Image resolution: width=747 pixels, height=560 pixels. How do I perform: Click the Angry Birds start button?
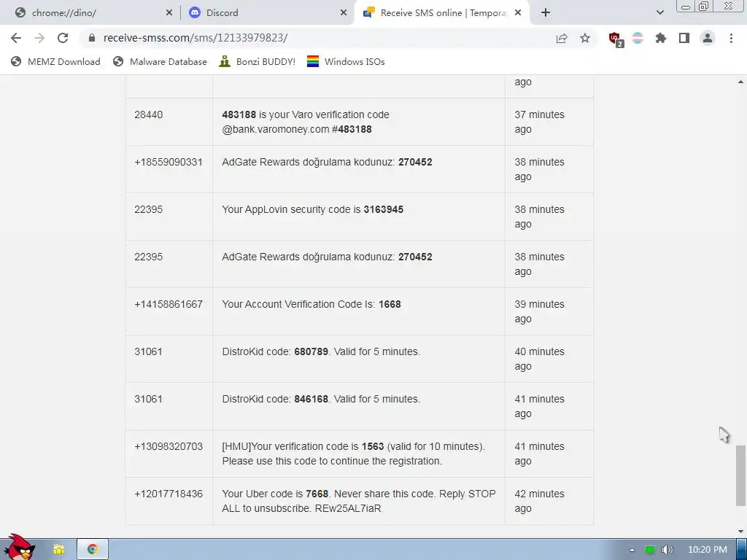[18, 548]
